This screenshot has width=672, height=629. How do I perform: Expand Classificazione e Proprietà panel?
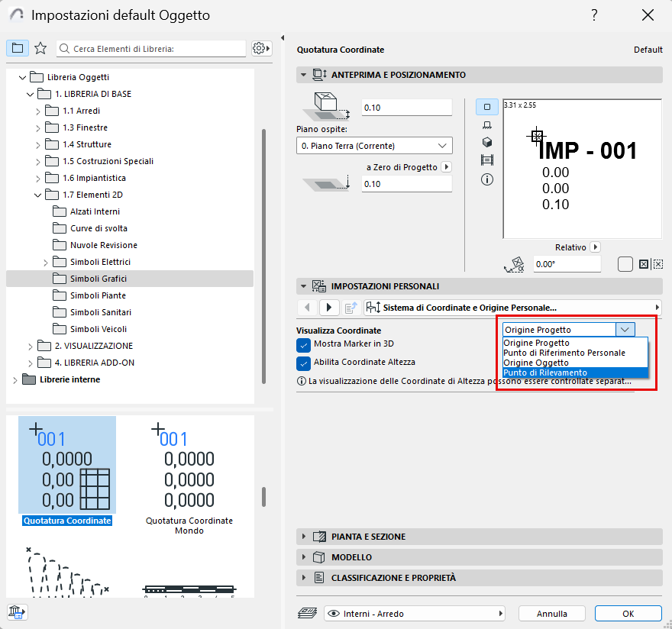click(x=303, y=578)
